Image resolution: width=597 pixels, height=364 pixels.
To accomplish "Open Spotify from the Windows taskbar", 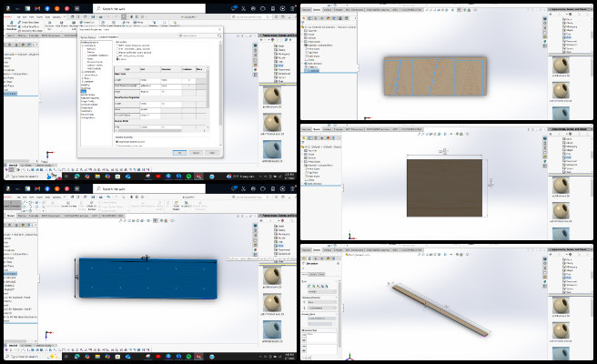I will (188, 177).
